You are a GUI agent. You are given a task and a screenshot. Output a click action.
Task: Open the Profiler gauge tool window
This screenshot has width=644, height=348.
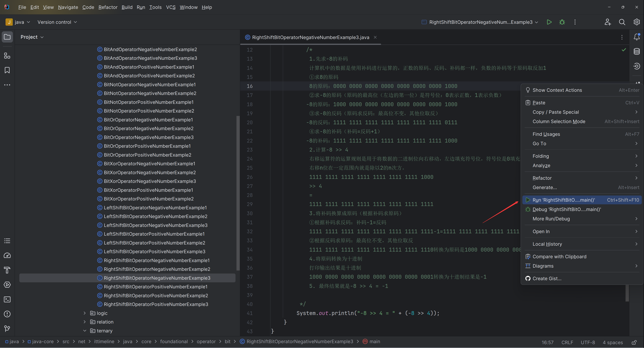(x=7, y=255)
